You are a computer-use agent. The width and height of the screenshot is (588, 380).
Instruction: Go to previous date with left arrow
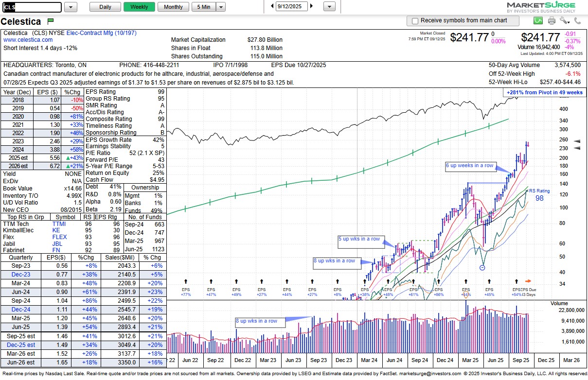pyautogui.click(x=272, y=6)
